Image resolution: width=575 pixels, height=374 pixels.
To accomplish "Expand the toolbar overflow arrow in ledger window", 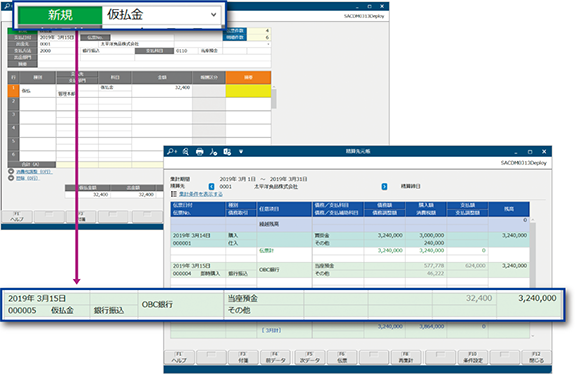I will coord(241,151).
